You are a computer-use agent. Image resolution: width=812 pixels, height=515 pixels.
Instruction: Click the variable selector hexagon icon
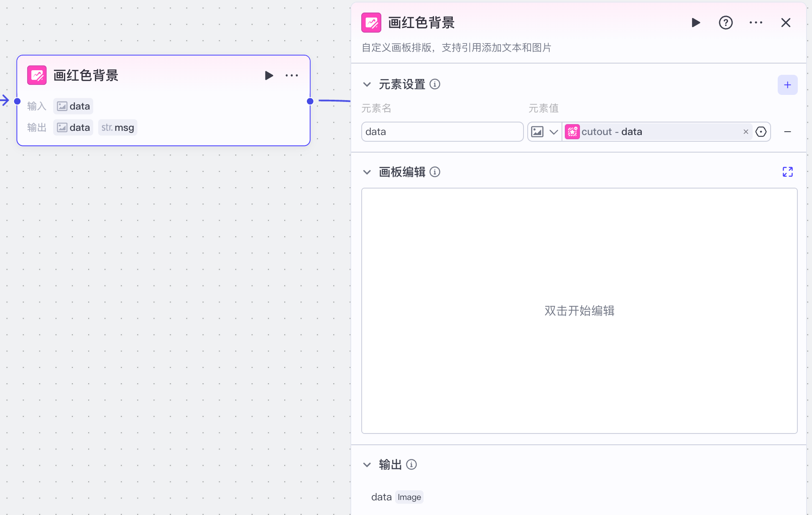761,132
